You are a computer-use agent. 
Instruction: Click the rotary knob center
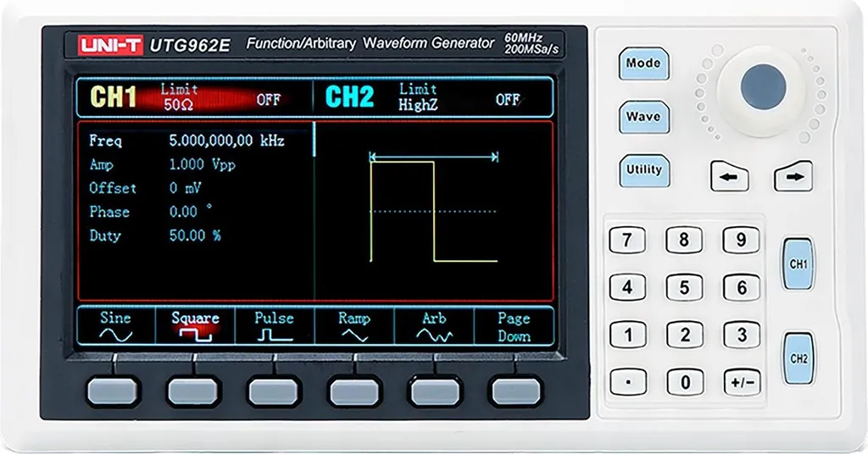coord(763,87)
